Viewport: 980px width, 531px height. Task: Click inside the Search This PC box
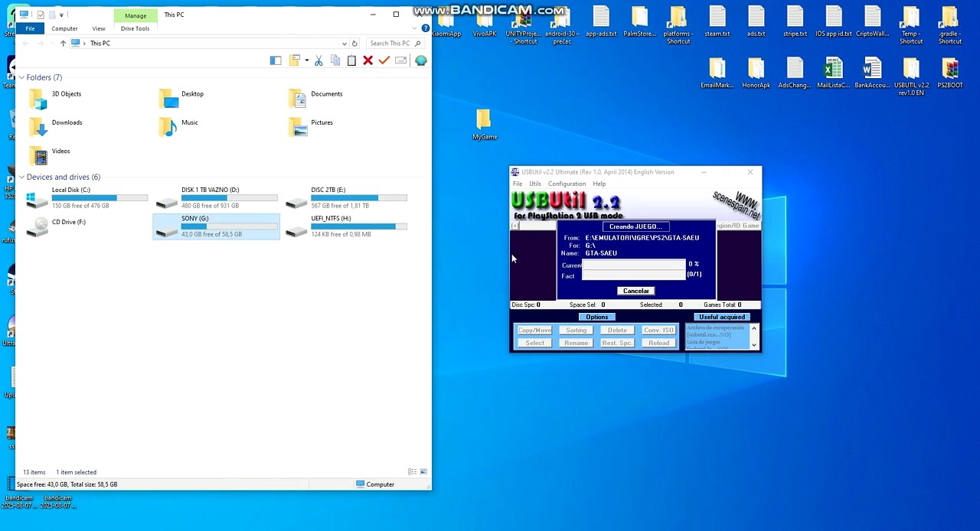click(392, 43)
